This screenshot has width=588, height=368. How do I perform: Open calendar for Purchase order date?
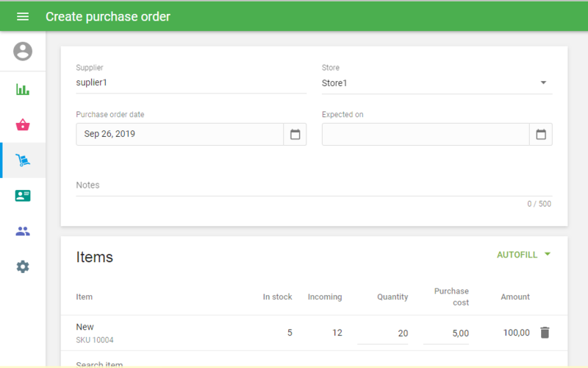click(295, 135)
